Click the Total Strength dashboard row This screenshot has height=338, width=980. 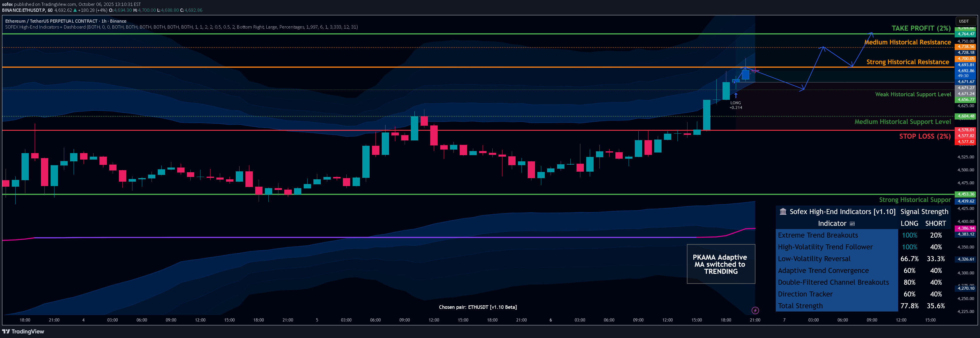coord(800,306)
